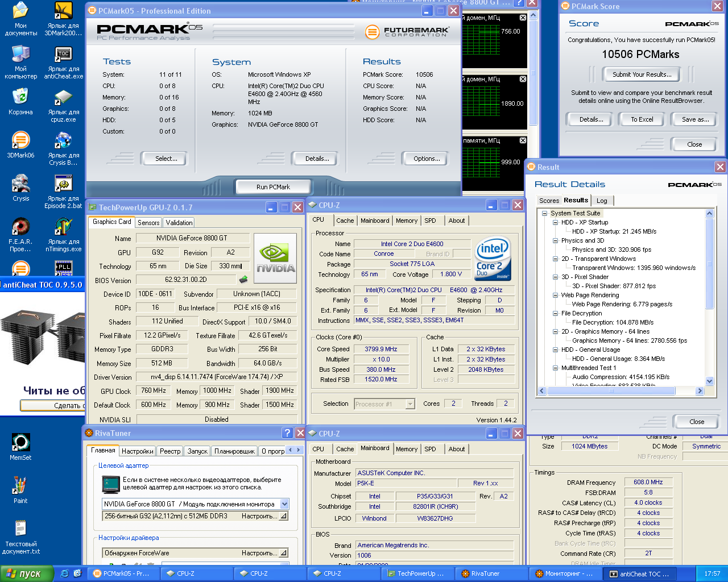
Task: Click Close button in Result Details window
Action: pyautogui.click(x=696, y=422)
